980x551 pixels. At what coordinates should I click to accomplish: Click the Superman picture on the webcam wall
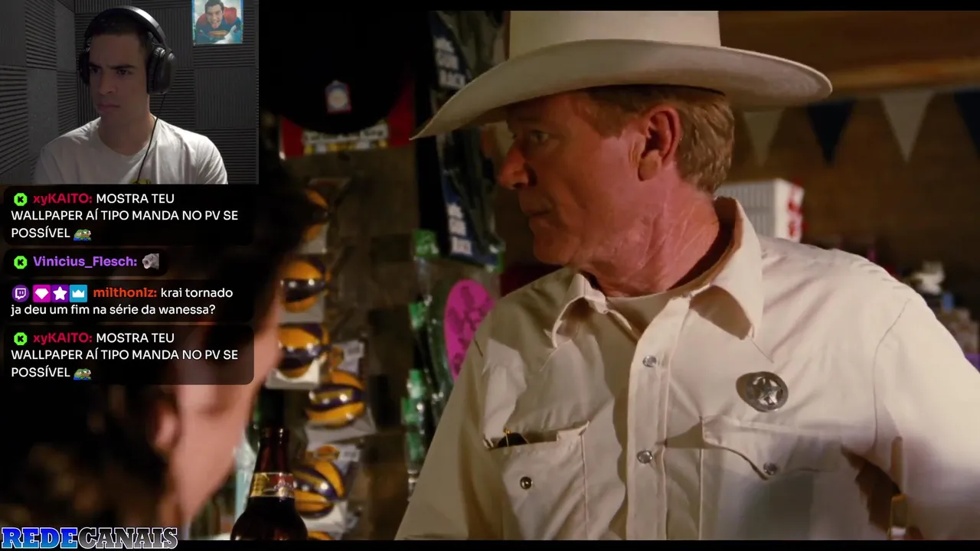[x=217, y=21]
